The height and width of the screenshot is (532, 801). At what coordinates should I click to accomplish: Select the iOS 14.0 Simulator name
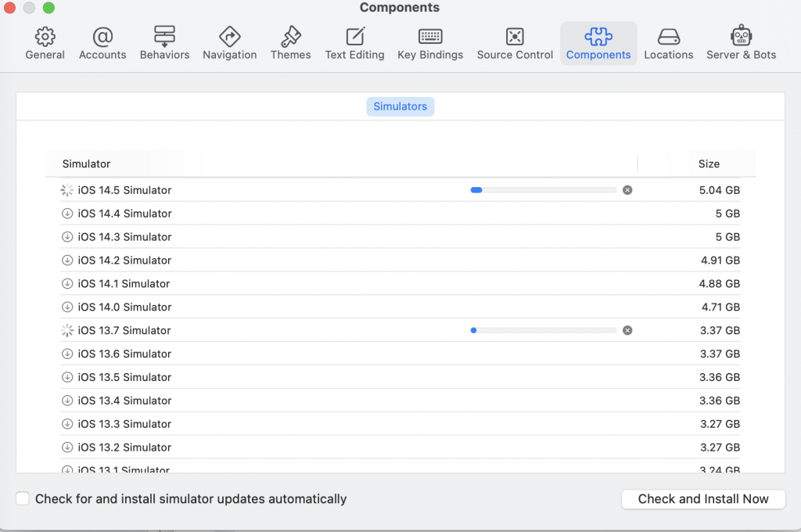tap(124, 307)
